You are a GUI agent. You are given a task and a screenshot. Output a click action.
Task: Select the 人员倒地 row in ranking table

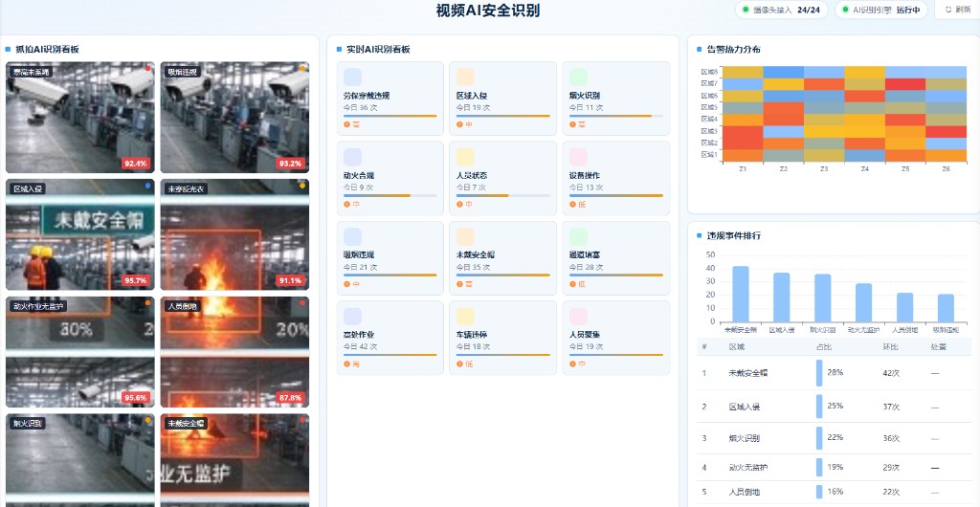pos(835,492)
